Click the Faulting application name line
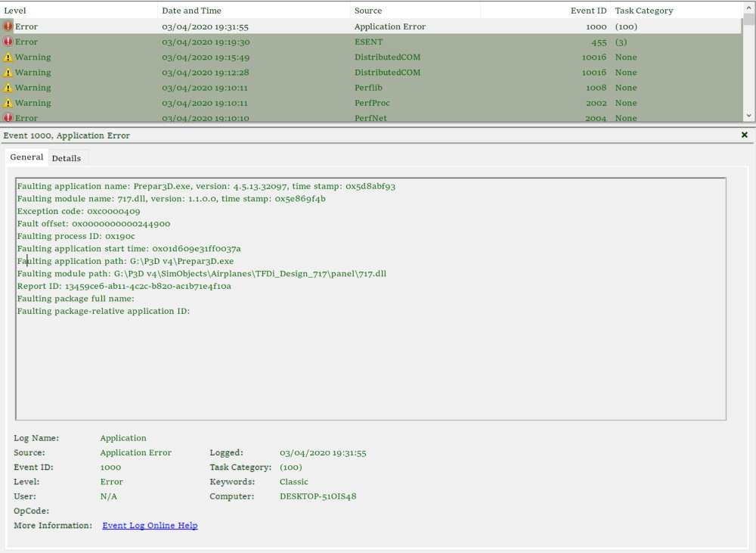The width and height of the screenshot is (756, 553). coord(206,186)
